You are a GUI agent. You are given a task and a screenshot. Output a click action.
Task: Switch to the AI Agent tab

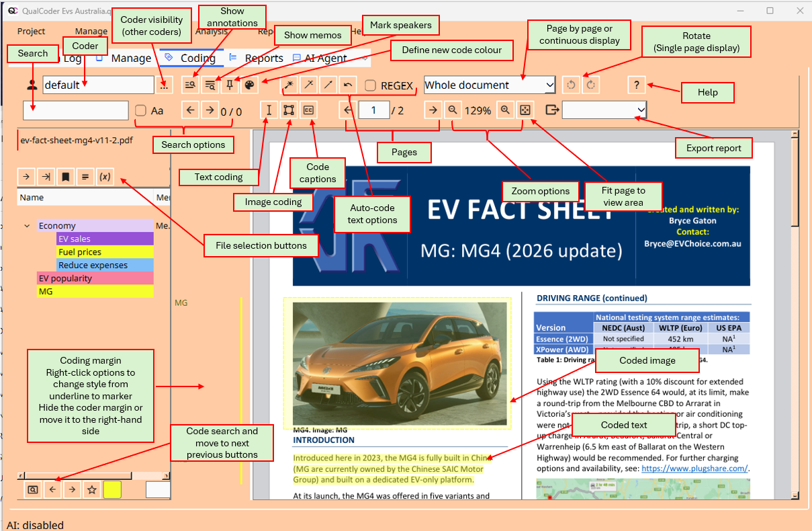320,58
